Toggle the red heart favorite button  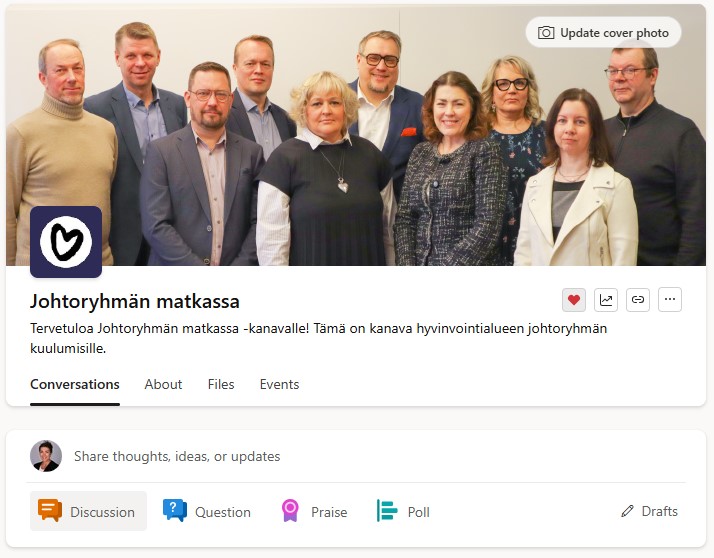574,300
